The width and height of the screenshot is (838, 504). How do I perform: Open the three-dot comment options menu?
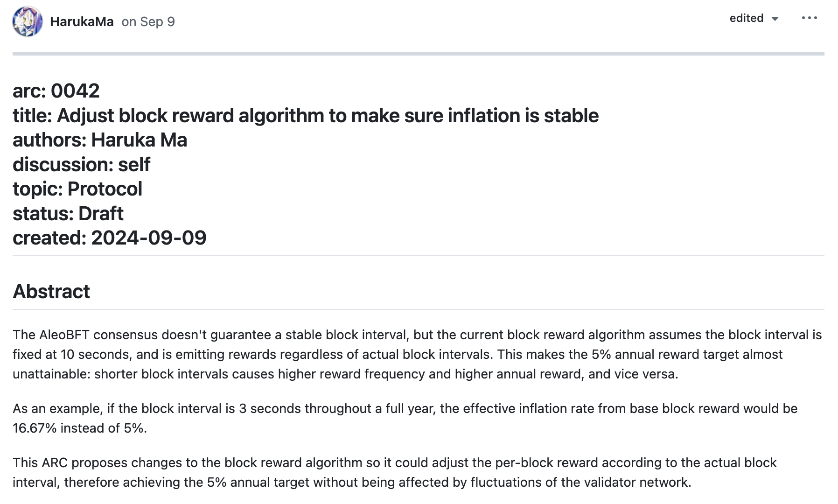[x=809, y=18]
